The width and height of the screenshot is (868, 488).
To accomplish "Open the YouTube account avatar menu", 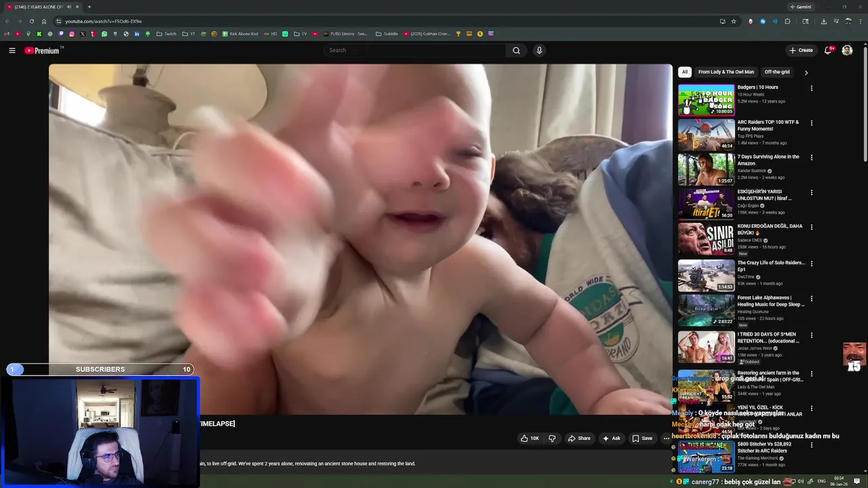I will (847, 50).
